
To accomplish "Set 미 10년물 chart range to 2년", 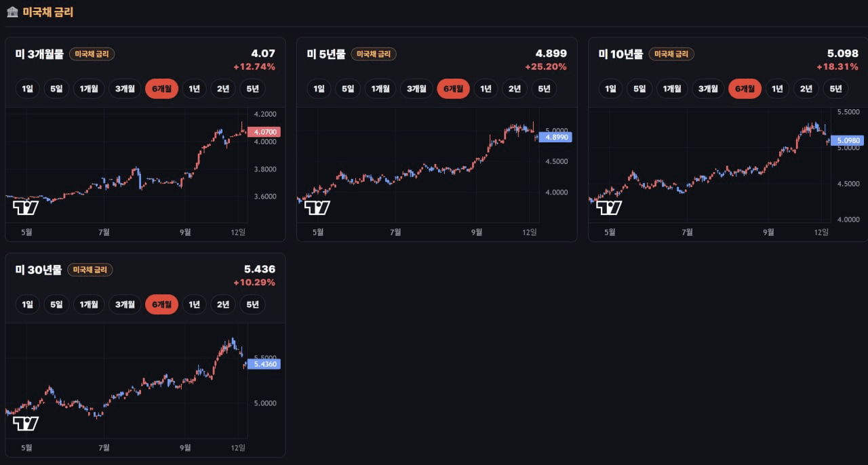I will 806,89.
